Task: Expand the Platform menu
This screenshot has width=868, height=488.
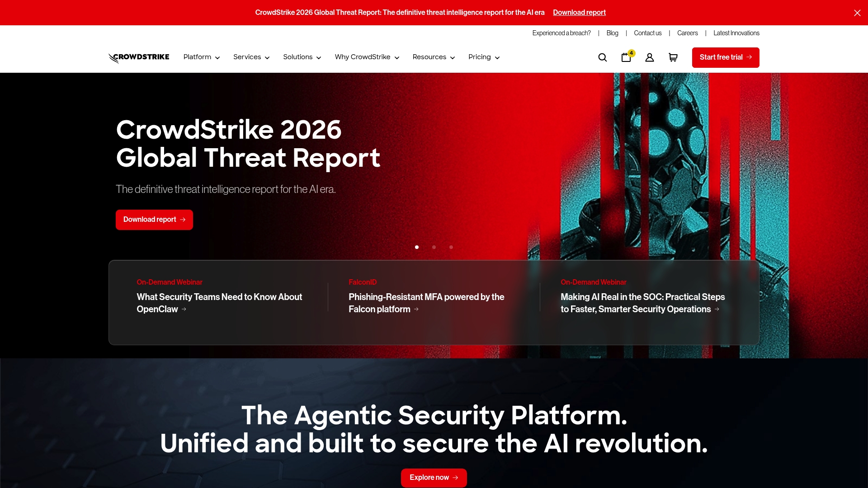Action: pos(201,57)
